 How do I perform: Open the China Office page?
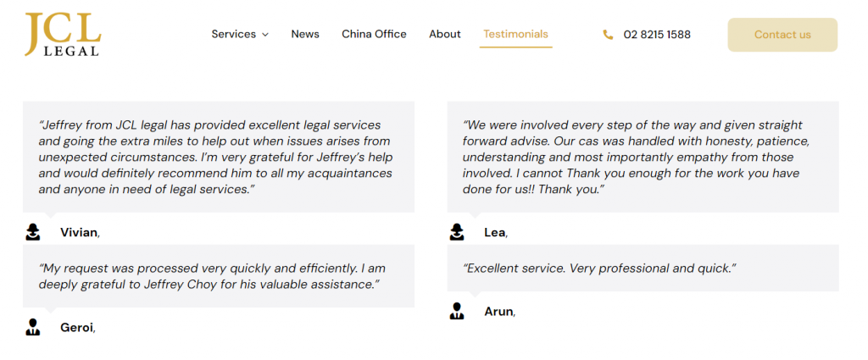(374, 35)
